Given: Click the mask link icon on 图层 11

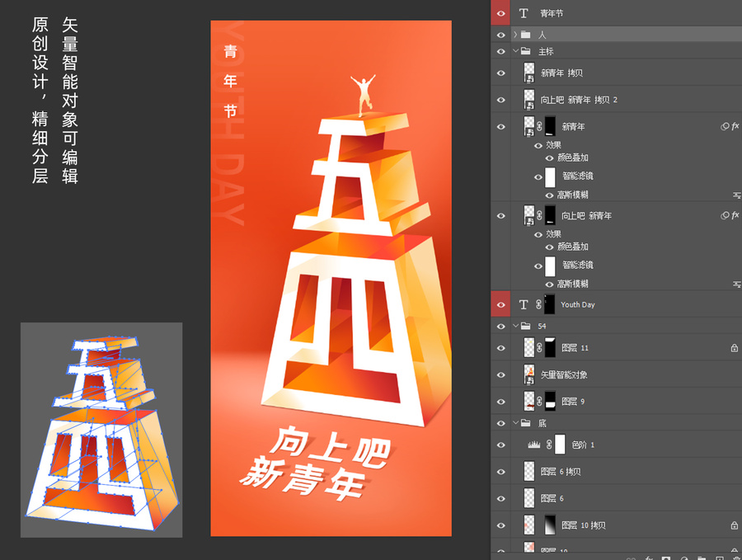Looking at the screenshot, I should pos(539,348).
